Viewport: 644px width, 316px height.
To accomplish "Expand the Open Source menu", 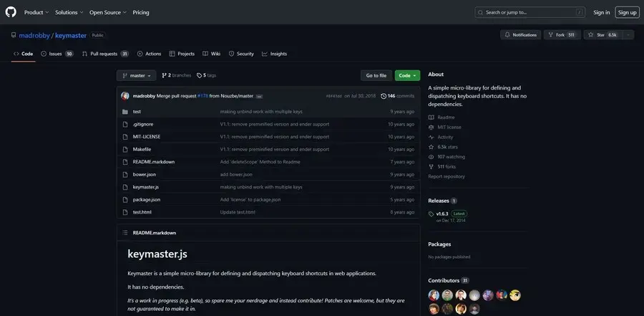I will pos(108,12).
